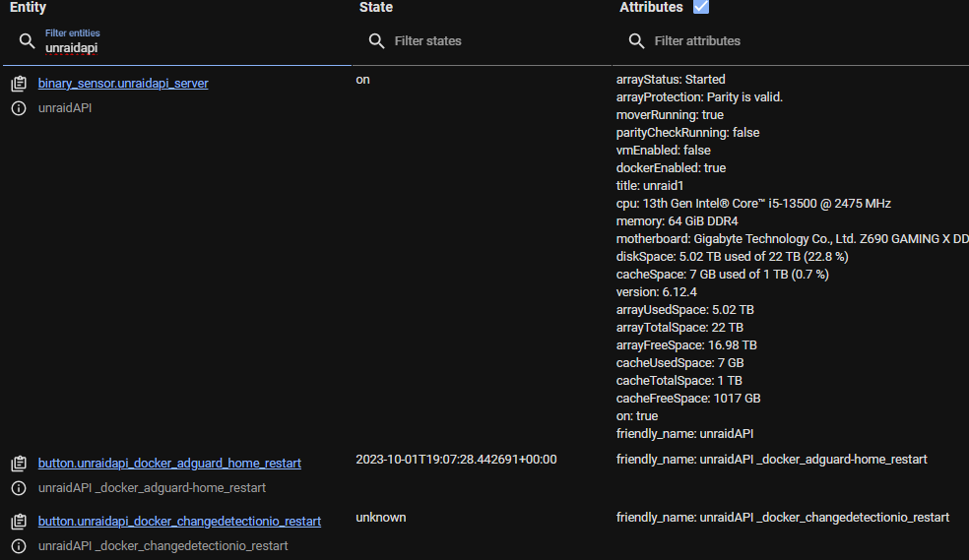Show info for the adguard-home_restart entity
This screenshot has height=560, width=969.
pyautogui.click(x=19, y=488)
